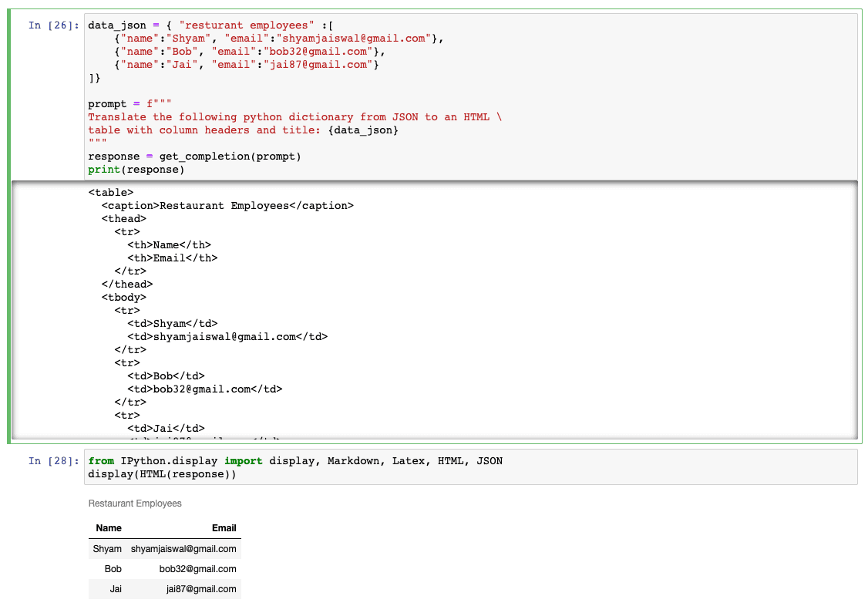Image resolution: width=868 pixels, height=613 pixels.
Task: Click bob32@gmail.com in the rendered table
Action: (x=197, y=569)
